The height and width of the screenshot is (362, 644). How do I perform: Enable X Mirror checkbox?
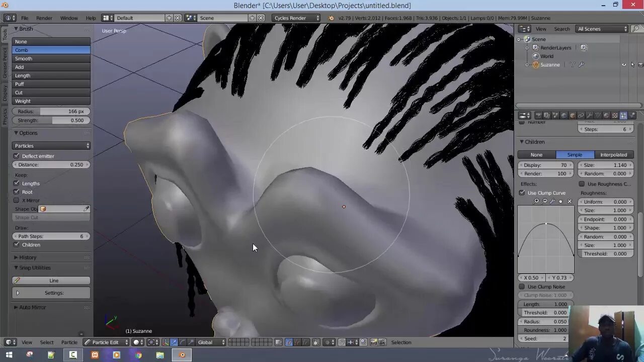click(17, 200)
